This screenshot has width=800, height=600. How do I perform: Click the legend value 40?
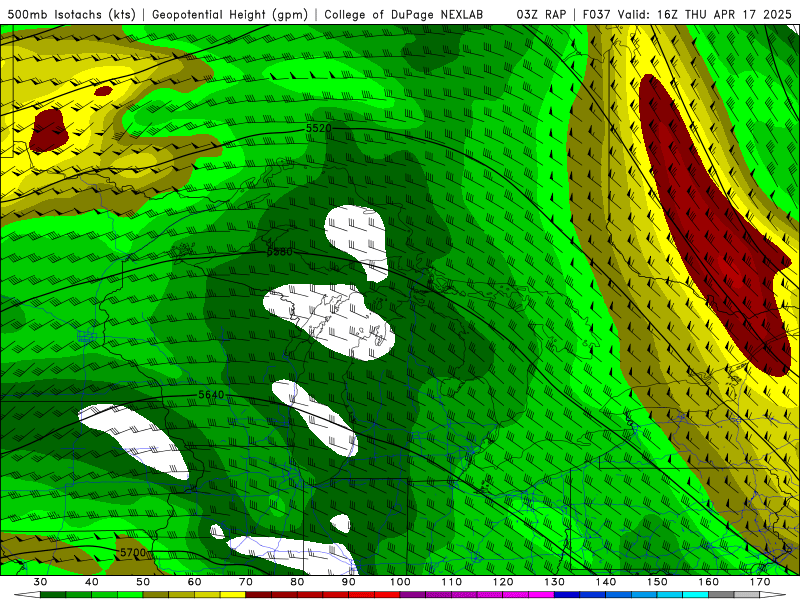[x=92, y=582]
